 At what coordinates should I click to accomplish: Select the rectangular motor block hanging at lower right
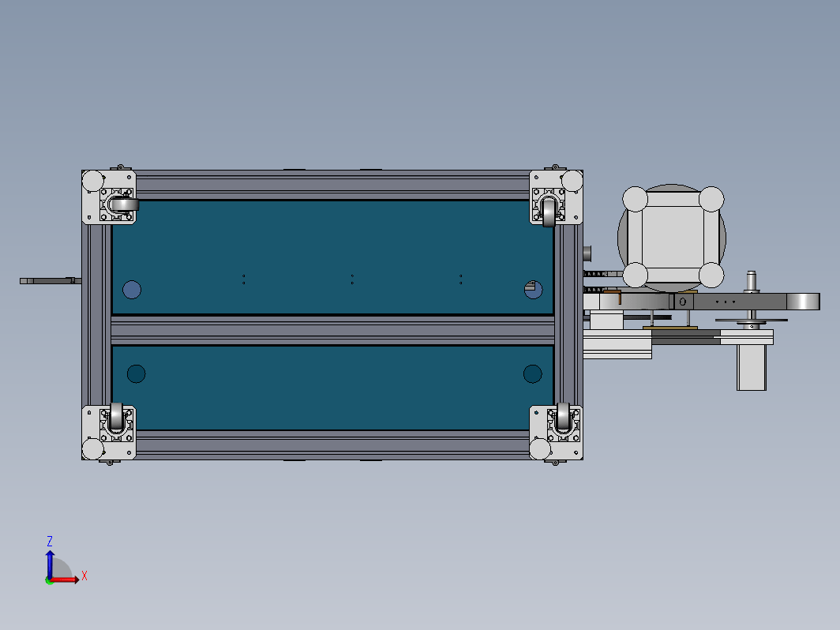click(751, 368)
